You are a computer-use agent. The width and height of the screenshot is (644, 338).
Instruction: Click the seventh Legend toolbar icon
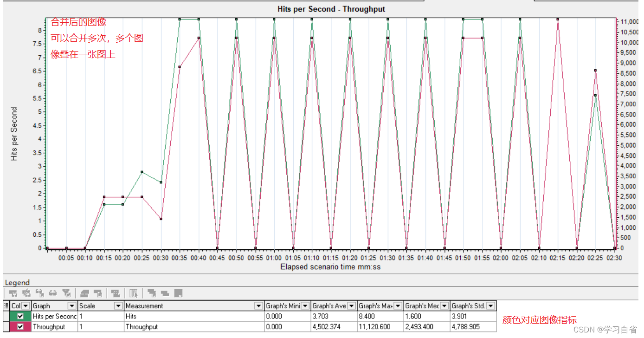pos(98,293)
